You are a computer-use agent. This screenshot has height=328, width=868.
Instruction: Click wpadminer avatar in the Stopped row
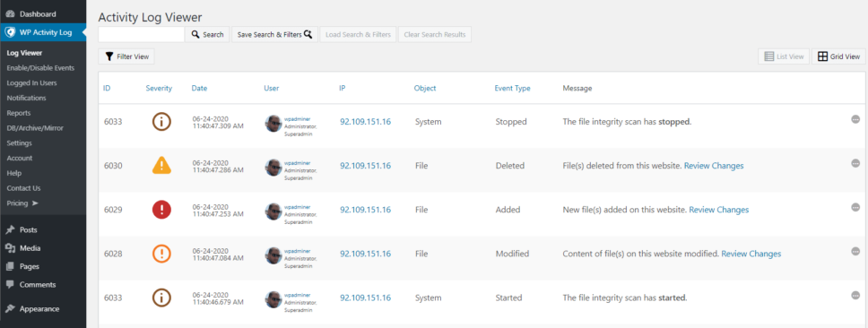(273, 124)
